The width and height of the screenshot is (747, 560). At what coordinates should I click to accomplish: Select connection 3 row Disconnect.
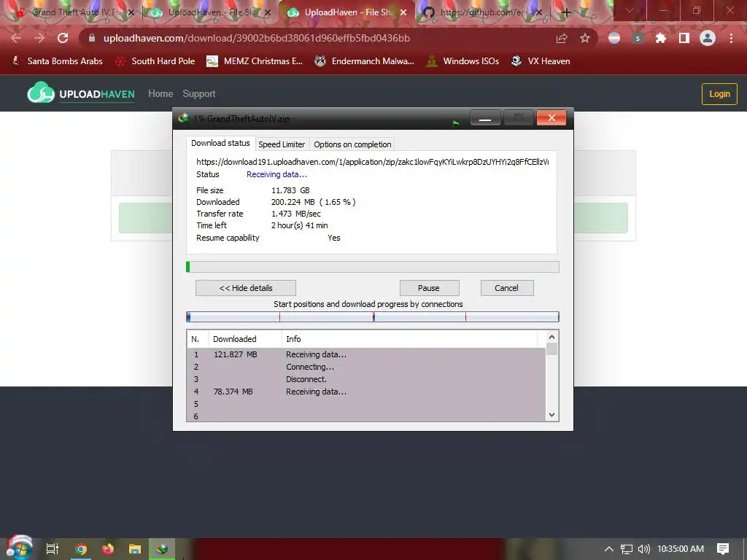pyautogui.click(x=366, y=379)
